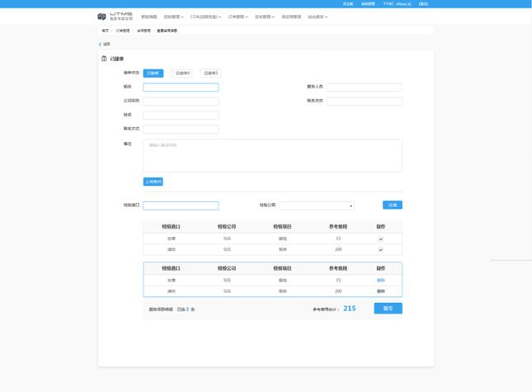Submit the form with the large blue button
This screenshot has height=392, width=532.
(388, 308)
